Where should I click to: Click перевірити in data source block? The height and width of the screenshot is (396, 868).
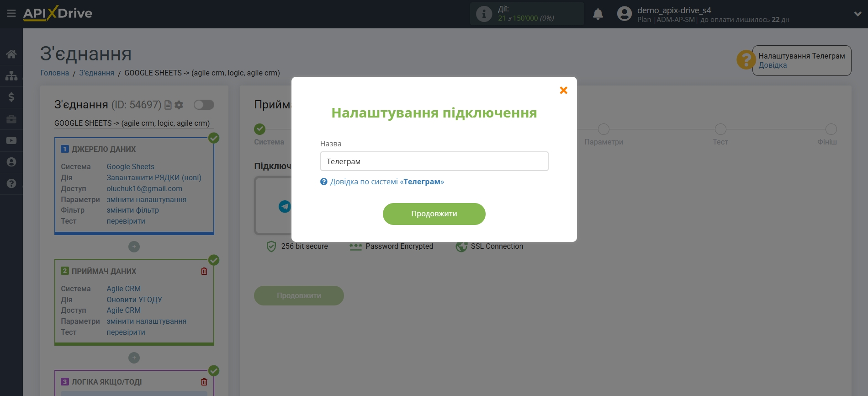(x=126, y=221)
